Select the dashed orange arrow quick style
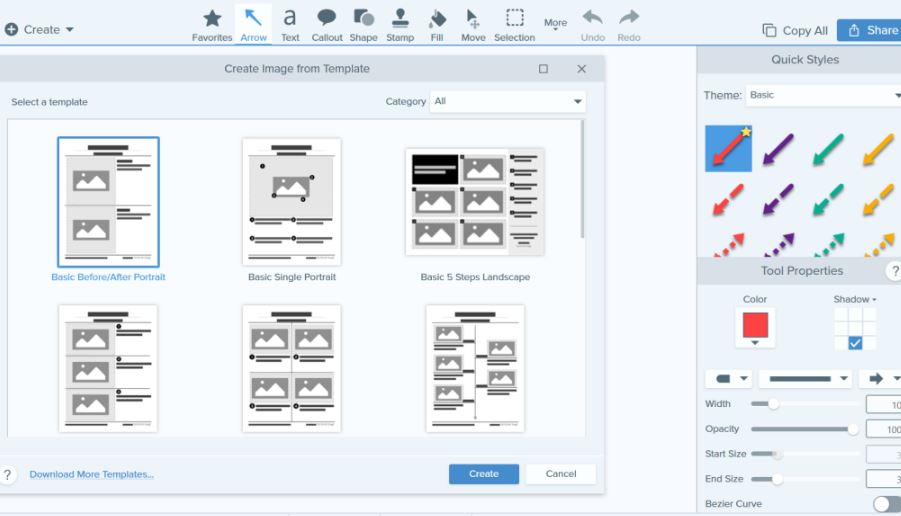Image resolution: width=901 pixels, height=516 pixels. pyautogui.click(x=879, y=199)
